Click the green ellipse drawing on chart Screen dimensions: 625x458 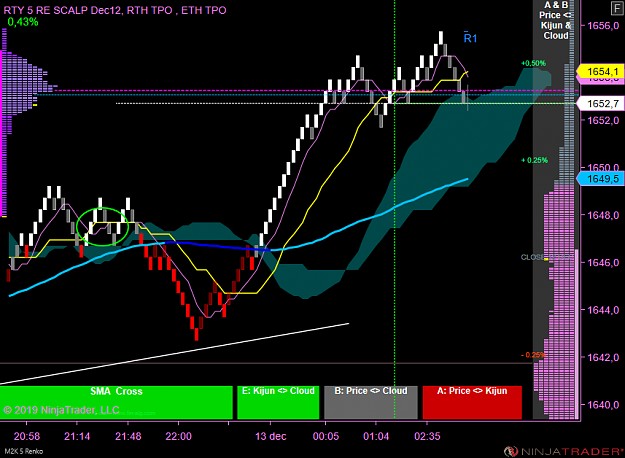(x=102, y=226)
